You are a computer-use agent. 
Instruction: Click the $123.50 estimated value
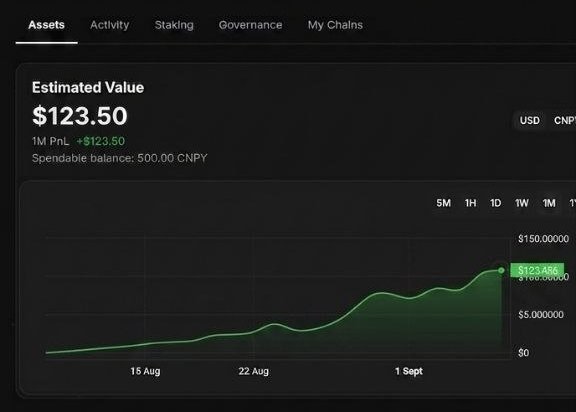coord(80,116)
